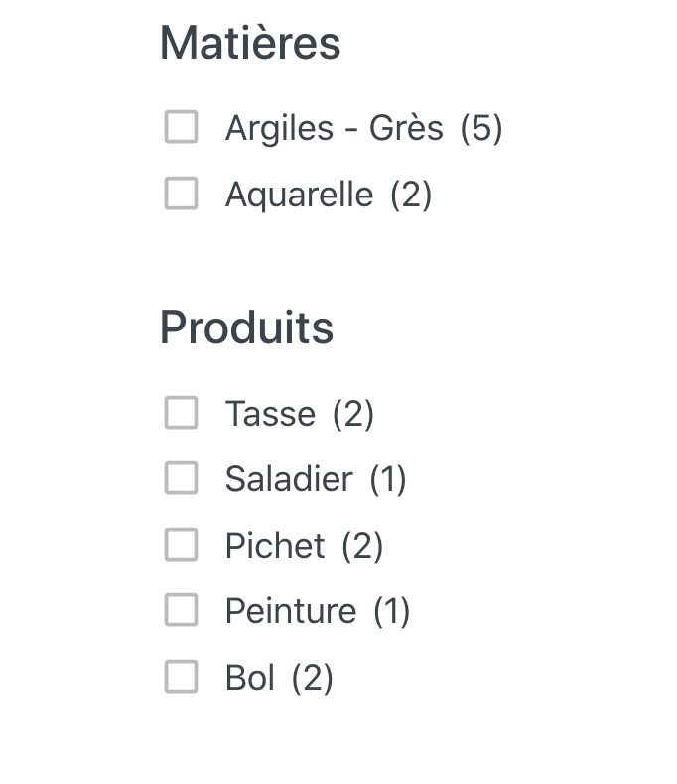
Task: Click the Matières section heading
Action: (250, 43)
